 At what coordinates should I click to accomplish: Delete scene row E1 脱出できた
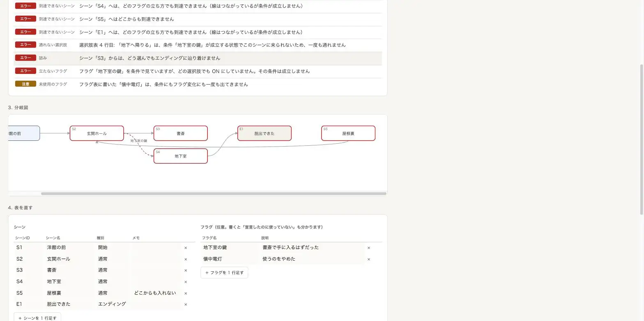[x=186, y=305]
